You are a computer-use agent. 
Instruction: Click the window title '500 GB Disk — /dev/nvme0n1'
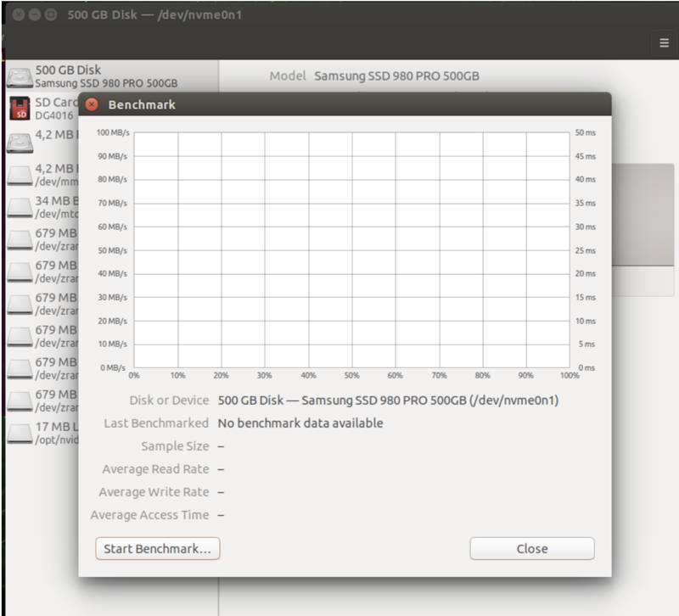coord(154,14)
